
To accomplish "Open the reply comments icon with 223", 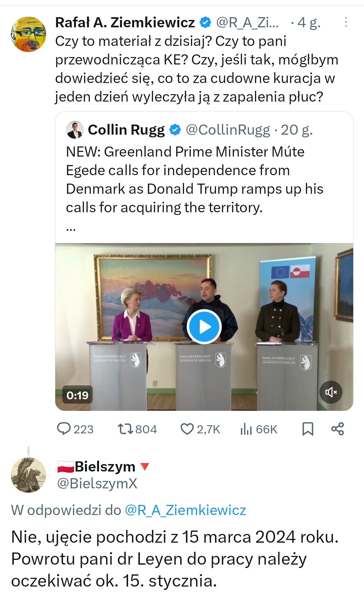I will click(64, 429).
